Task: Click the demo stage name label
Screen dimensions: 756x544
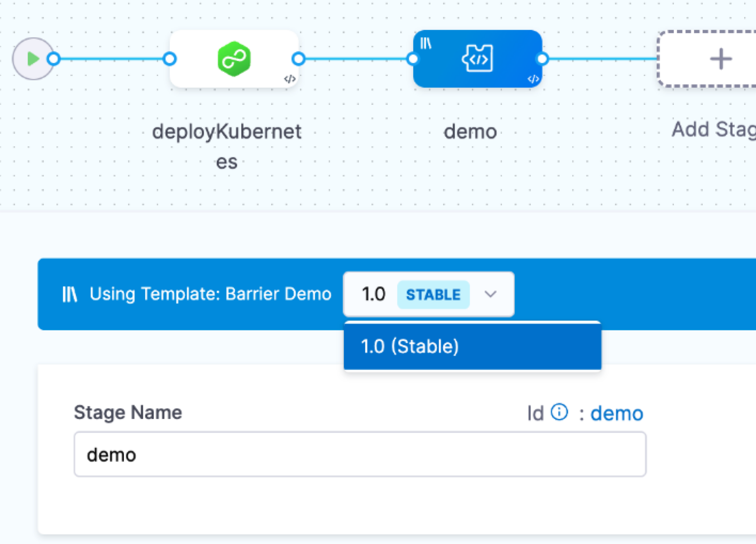Action: click(470, 131)
